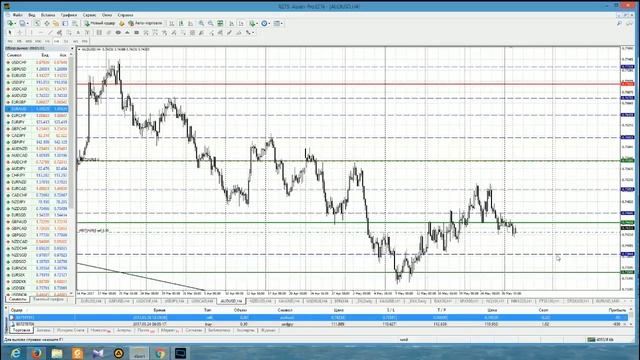Expand the profiles dropdown arrow
Viewport: 640px width, 360px height.
(27, 24)
